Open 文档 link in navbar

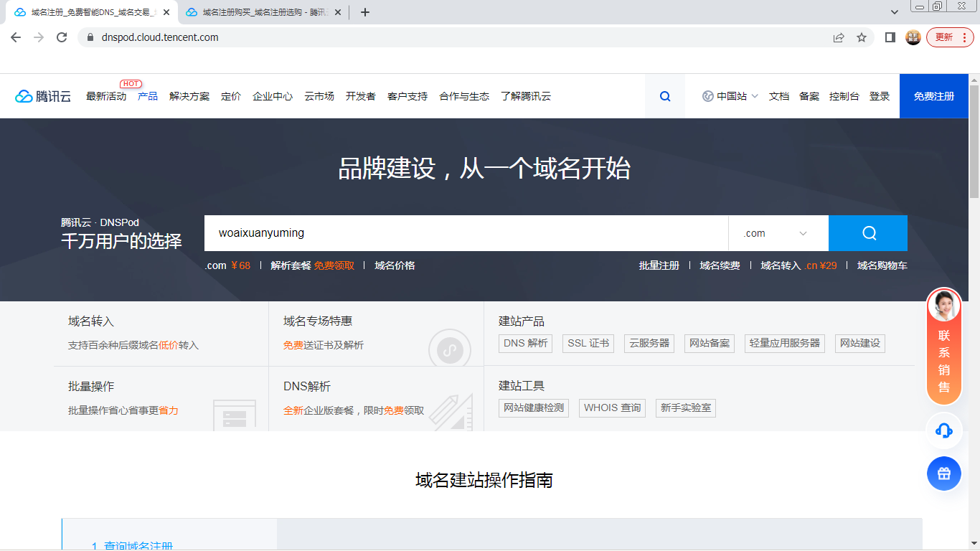coord(779,96)
